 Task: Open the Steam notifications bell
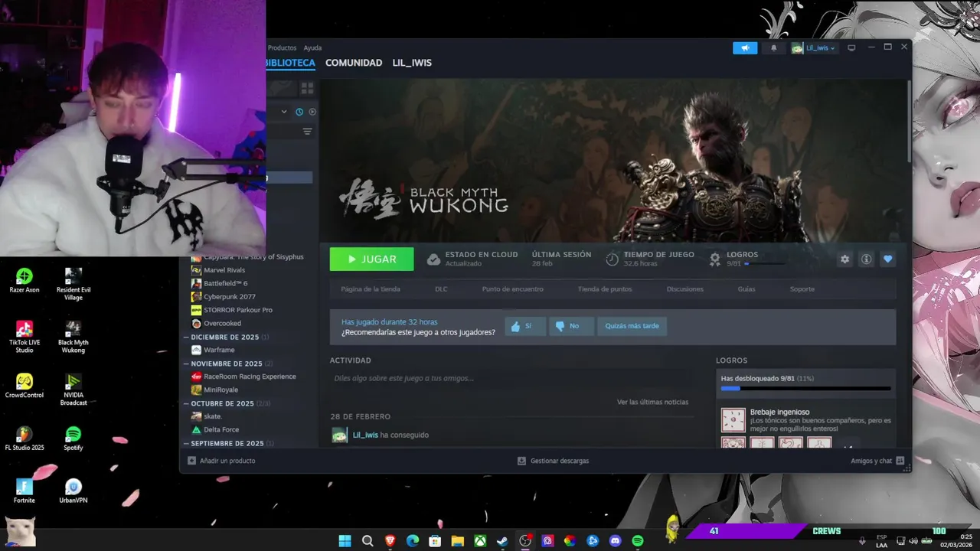click(x=773, y=47)
